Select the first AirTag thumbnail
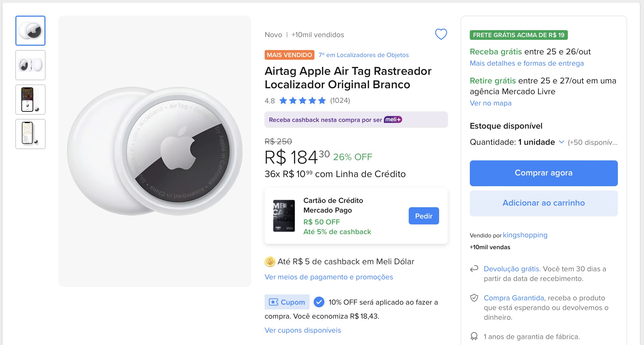 tap(30, 31)
